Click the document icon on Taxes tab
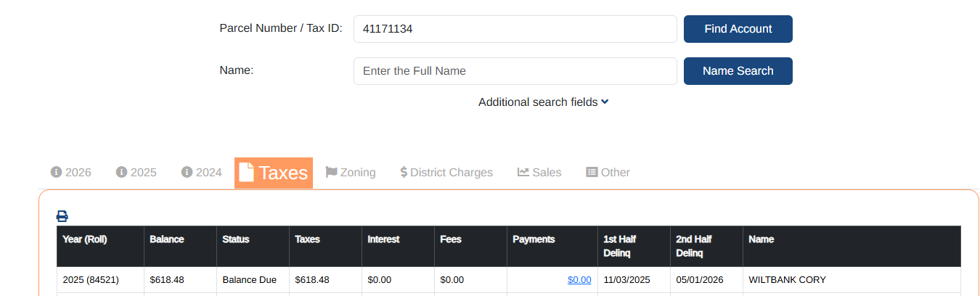980x296 pixels. click(x=247, y=172)
